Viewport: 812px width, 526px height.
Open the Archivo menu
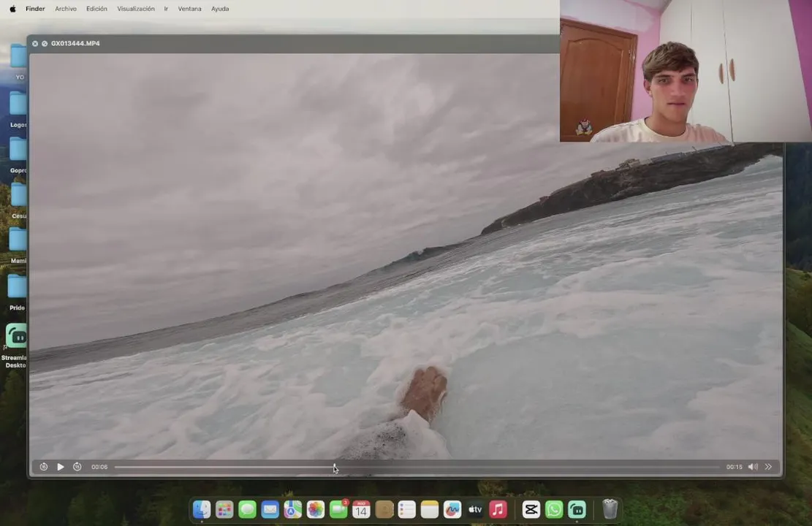(66, 9)
